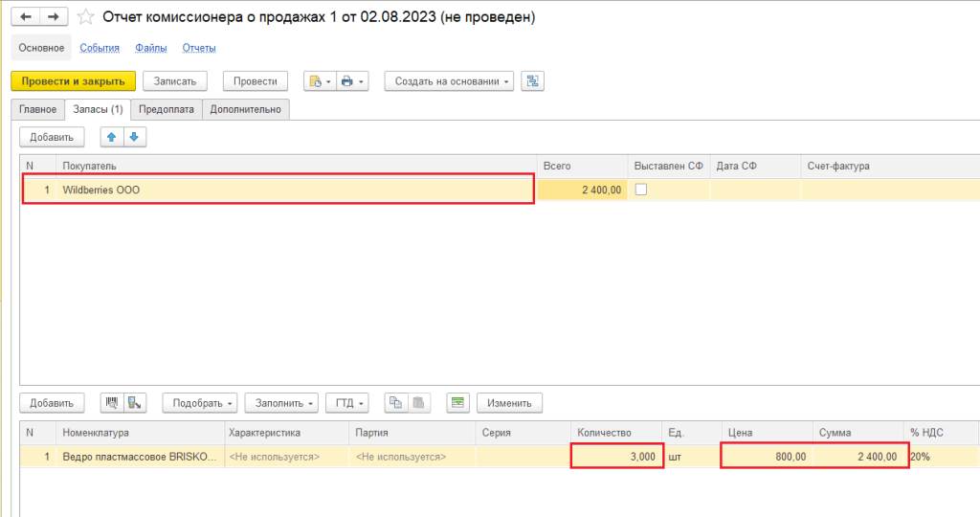Image resolution: width=980 pixels, height=517 pixels.
Task: Click the green table settings icon
Action: 457,403
